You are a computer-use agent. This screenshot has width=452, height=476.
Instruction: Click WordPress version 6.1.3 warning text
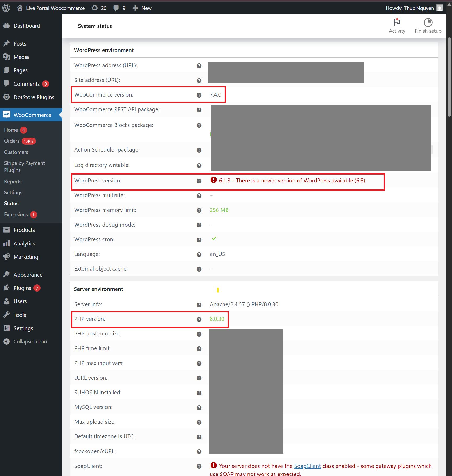pos(292,181)
